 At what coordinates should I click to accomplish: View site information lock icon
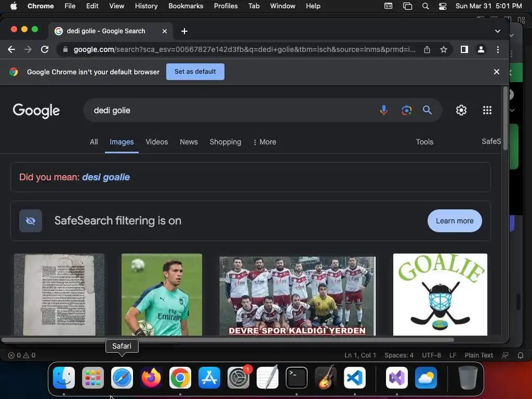click(x=65, y=49)
